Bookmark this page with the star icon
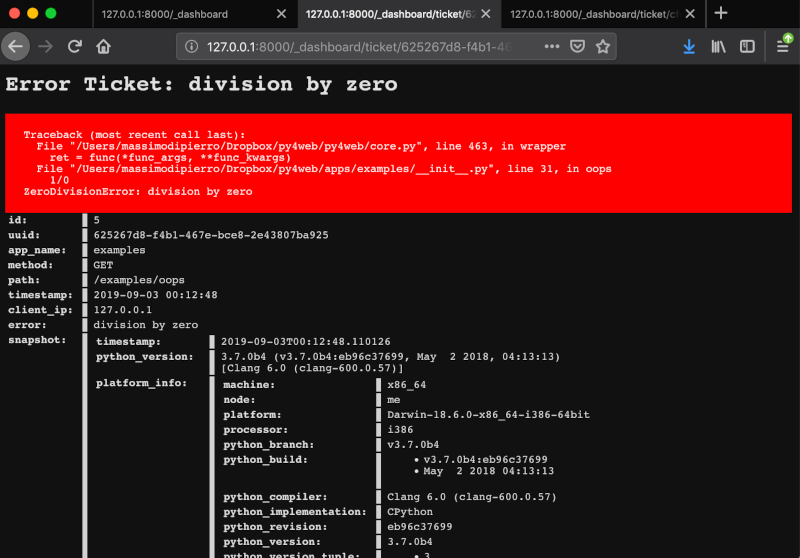This screenshot has height=558, width=800. pos(603,47)
